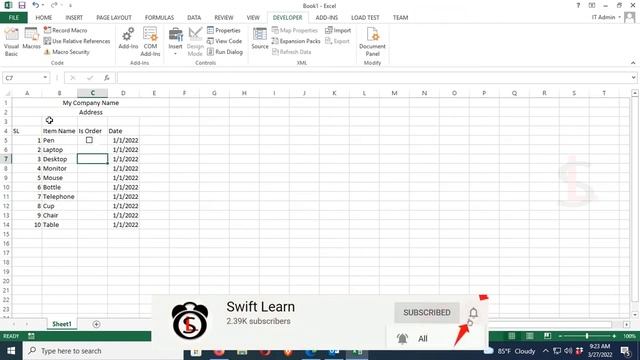The height and width of the screenshot is (360, 640).
Task: Zoom in with the plus button
Action: (614, 336)
